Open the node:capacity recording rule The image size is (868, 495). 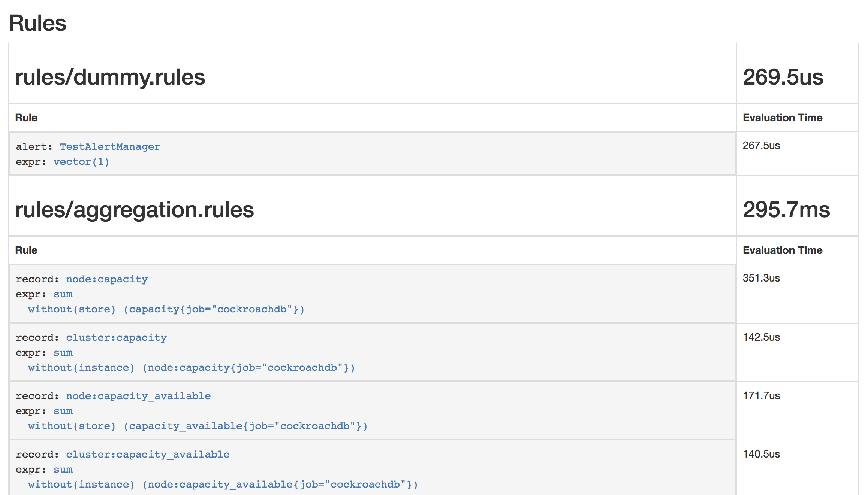click(106, 279)
